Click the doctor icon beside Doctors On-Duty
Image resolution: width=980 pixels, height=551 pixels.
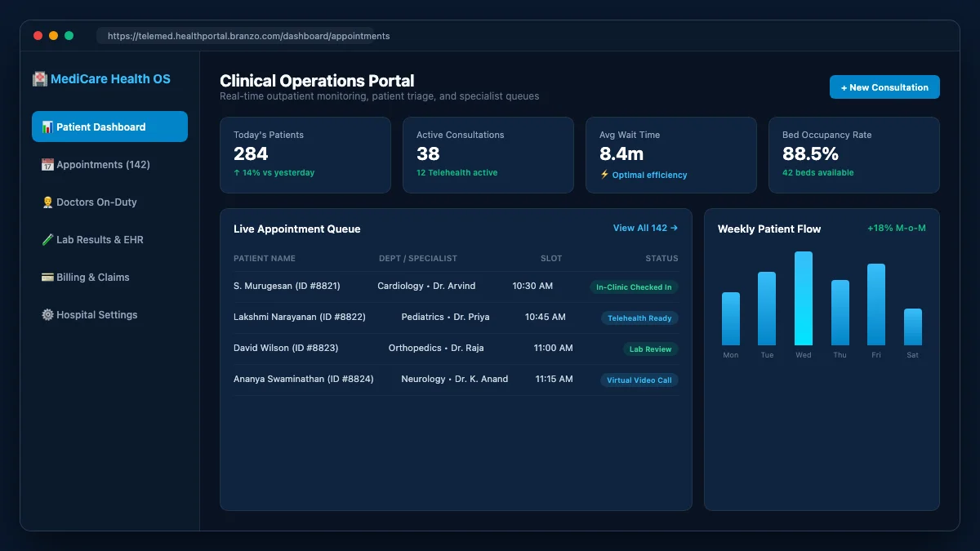click(x=47, y=202)
